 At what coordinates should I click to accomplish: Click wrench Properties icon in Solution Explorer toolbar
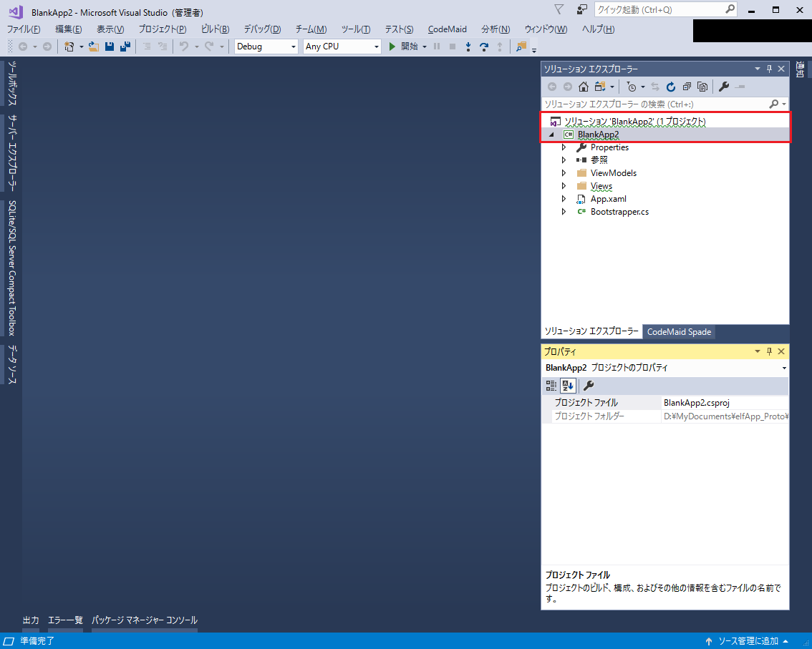tap(724, 87)
